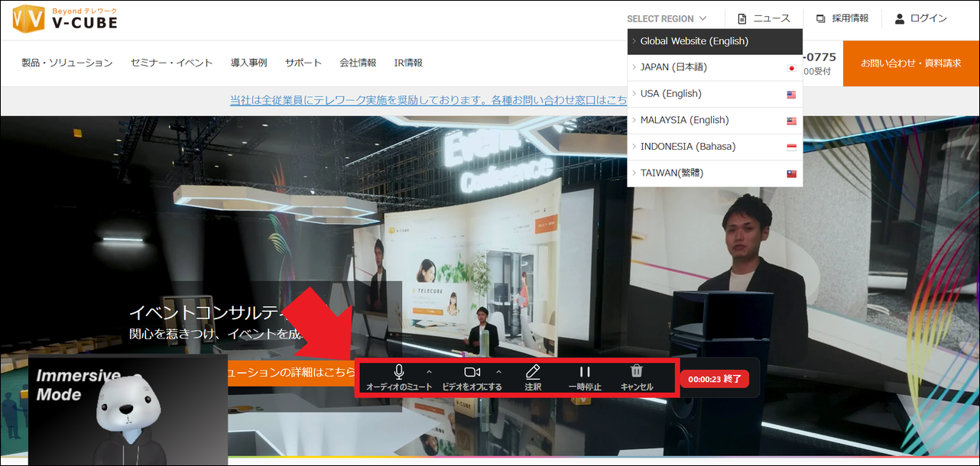The width and height of the screenshot is (980, 466).
Task: Click the orange ソリューションの詳細はこちら button
Action: click(x=293, y=373)
